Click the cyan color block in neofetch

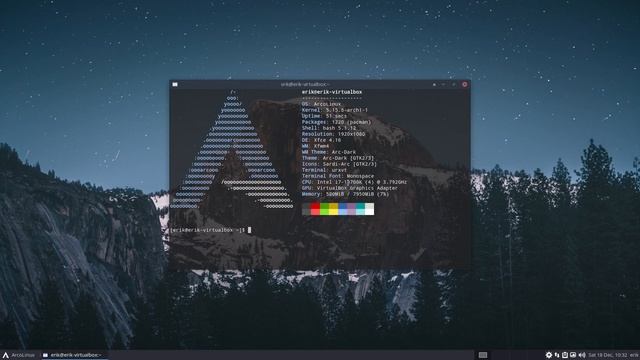[x=360, y=209]
